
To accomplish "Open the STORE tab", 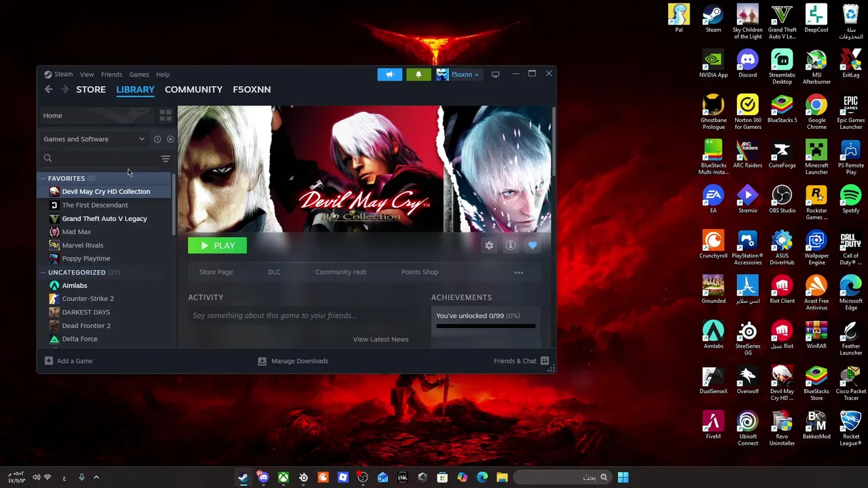I will pos(91,89).
